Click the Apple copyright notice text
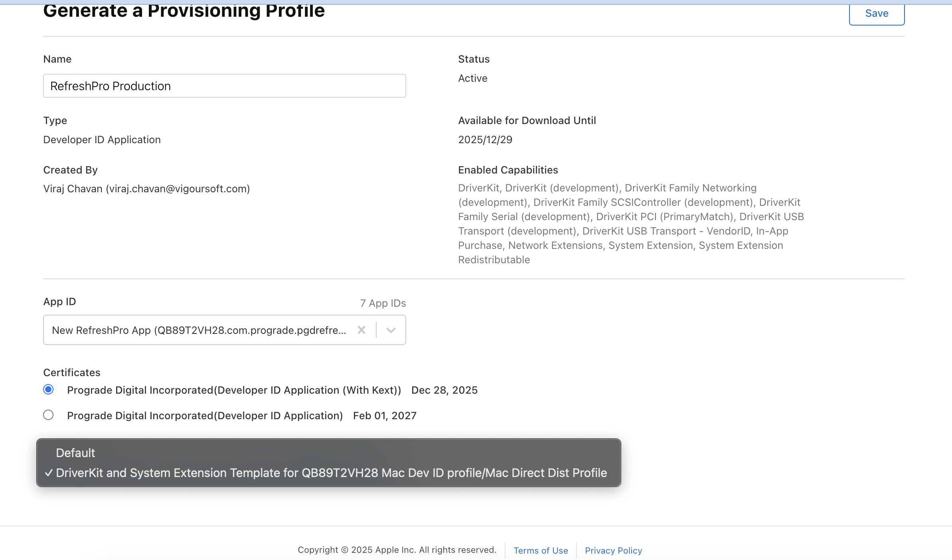 tap(397, 550)
